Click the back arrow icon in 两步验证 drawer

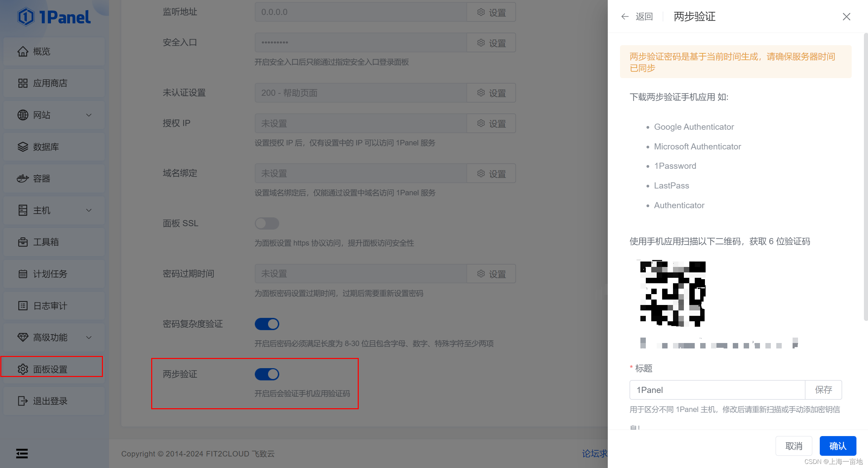coord(625,16)
